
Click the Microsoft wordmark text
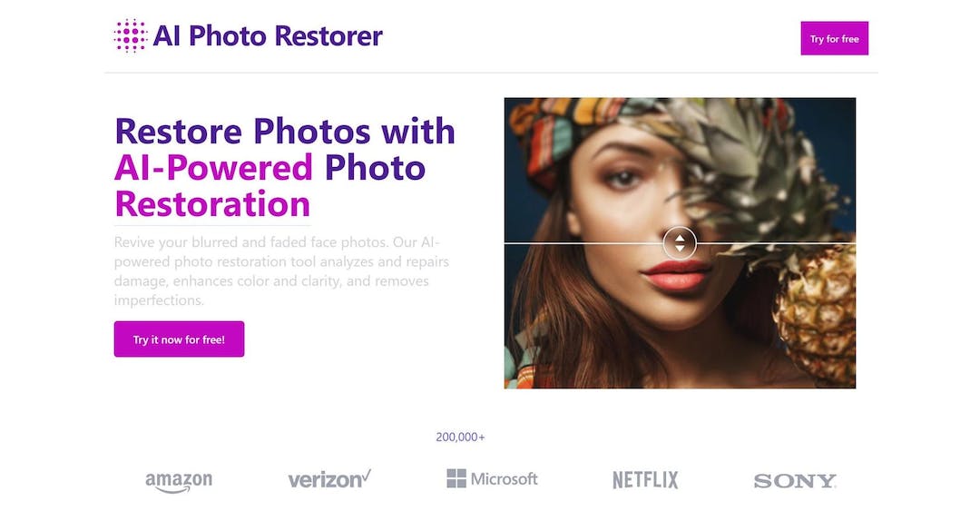click(x=505, y=479)
